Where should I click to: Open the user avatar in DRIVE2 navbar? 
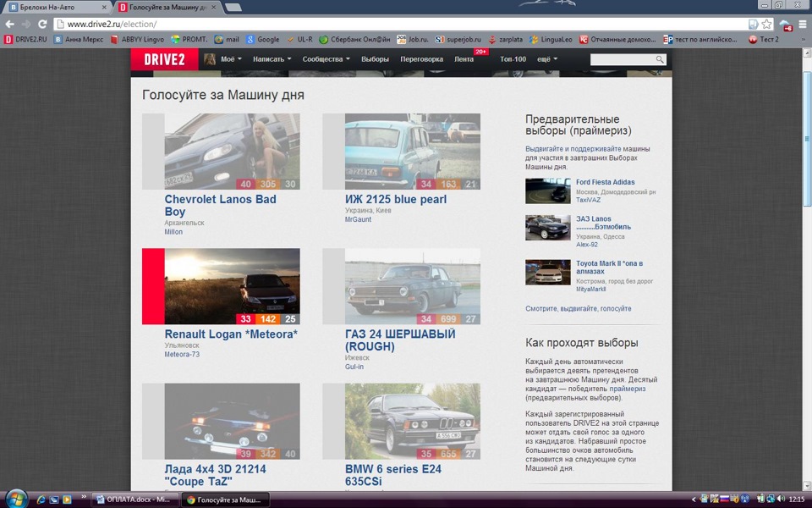click(210, 59)
